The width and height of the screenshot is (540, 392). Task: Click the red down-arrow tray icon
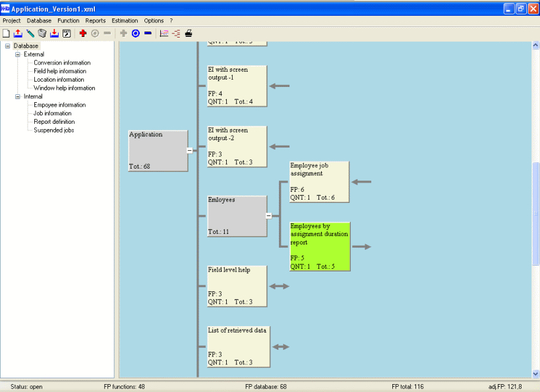click(x=55, y=34)
